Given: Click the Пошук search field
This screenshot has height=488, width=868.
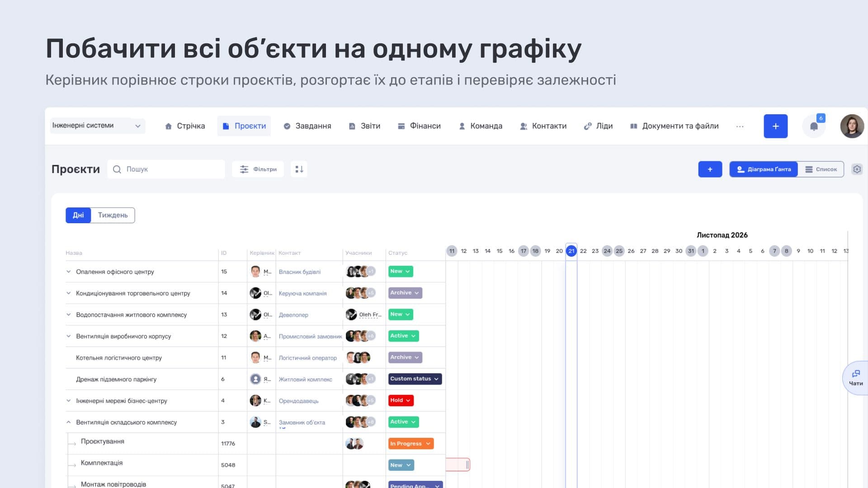Looking at the screenshot, I should (x=166, y=169).
